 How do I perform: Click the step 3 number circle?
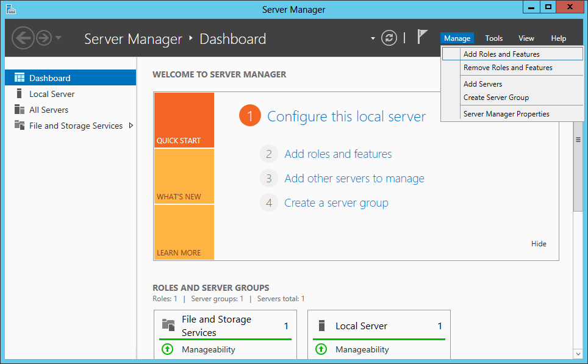(269, 178)
